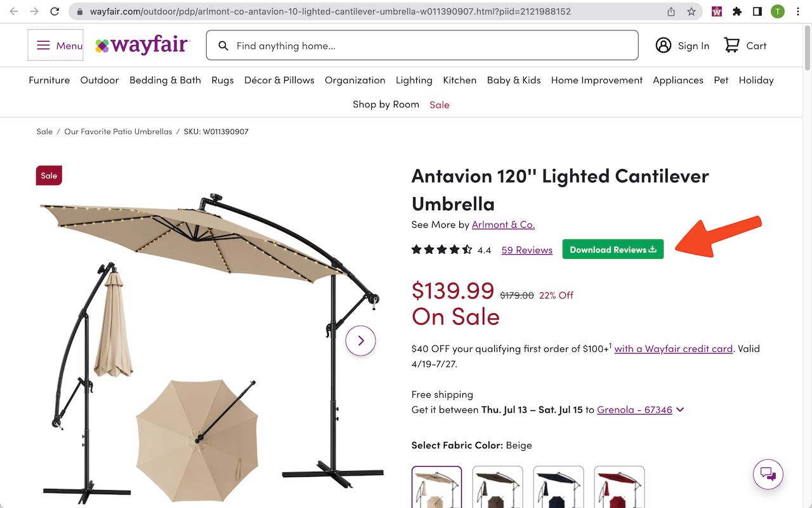Focus the Find anything home search field
812x508 pixels.
(422, 45)
